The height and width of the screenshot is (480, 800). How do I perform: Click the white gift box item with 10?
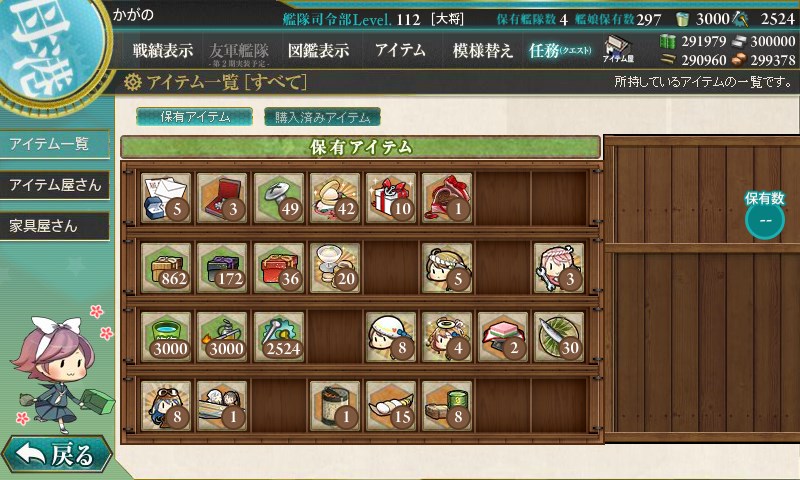[x=391, y=198]
